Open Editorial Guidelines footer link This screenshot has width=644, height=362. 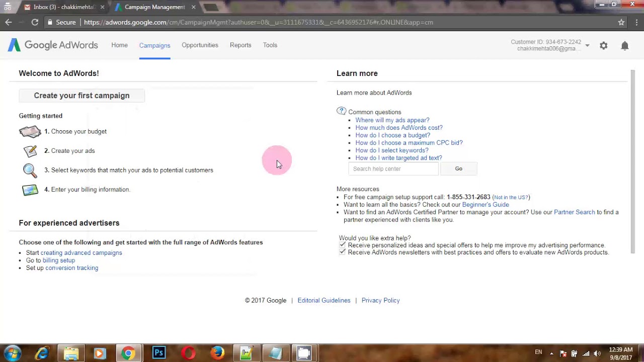[324, 301]
